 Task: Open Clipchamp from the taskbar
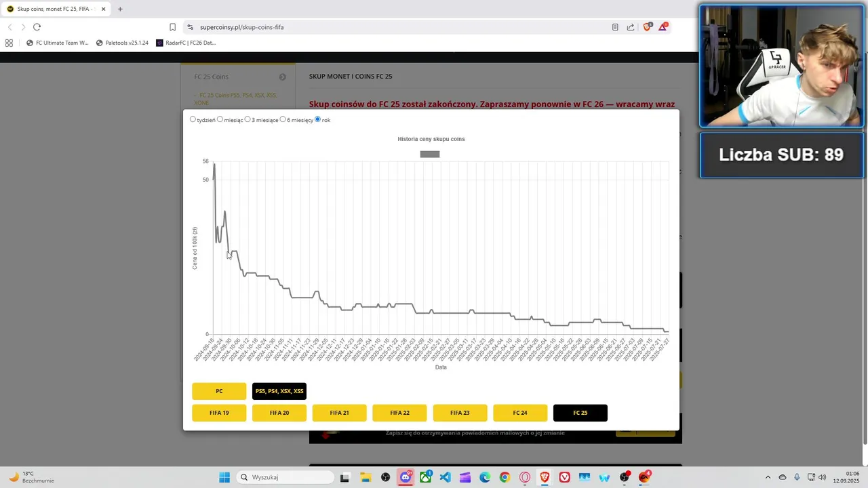[465, 477]
